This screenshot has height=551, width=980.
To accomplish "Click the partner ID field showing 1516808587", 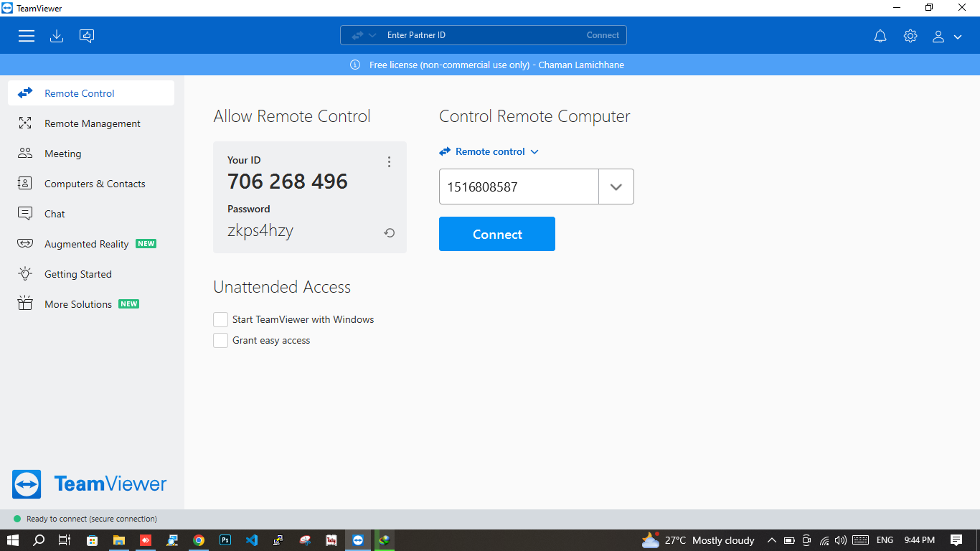I will (519, 187).
